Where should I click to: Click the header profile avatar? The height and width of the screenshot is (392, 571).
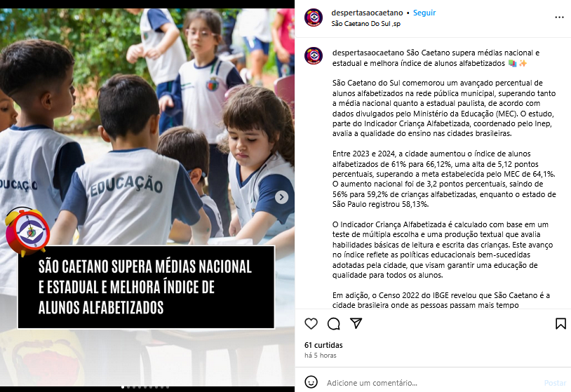click(x=314, y=18)
